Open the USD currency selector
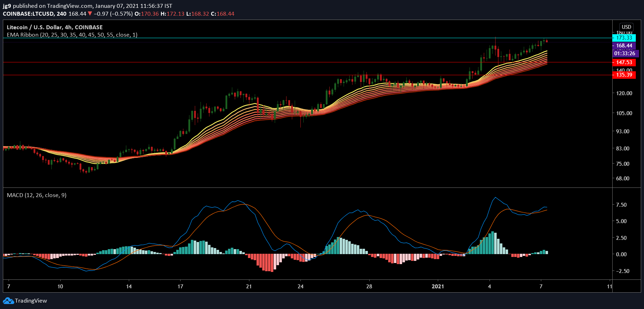644x309 pixels. click(x=627, y=27)
